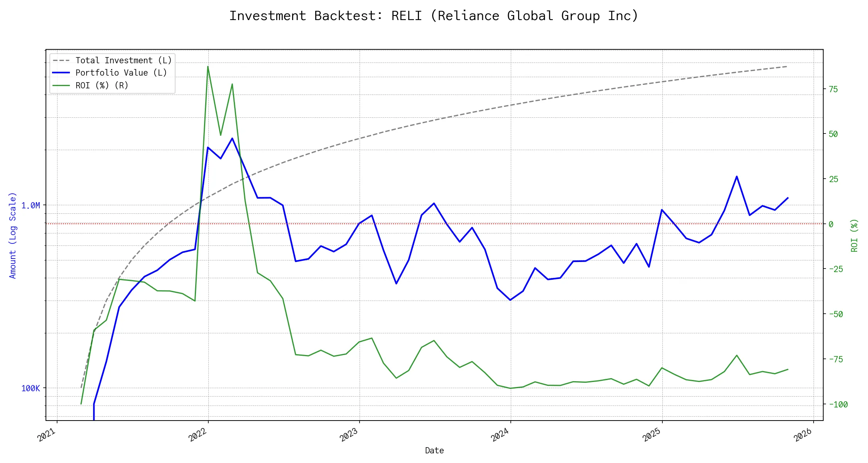Click the 2025 x-axis tick label
Viewport: 868px width, 463px height.
coord(652,435)
